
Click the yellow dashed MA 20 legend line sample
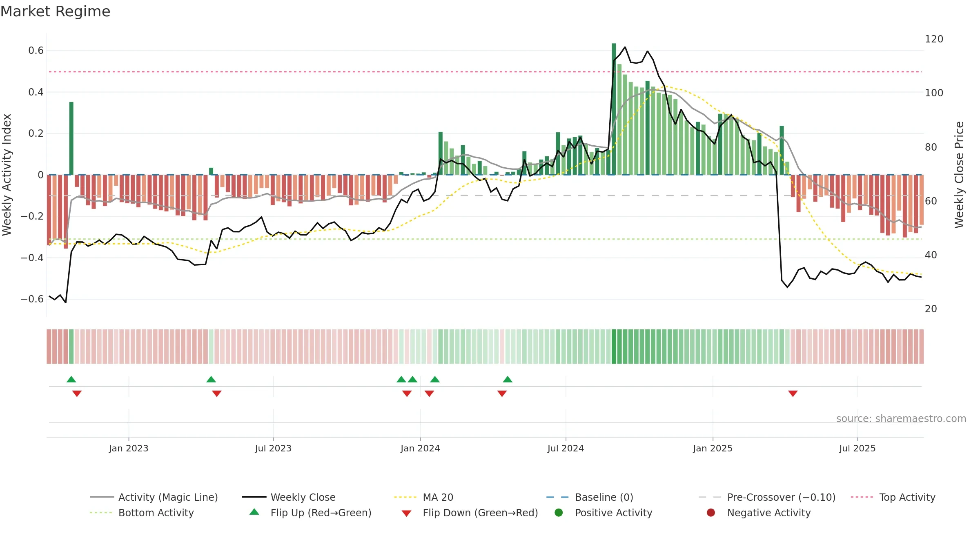pyautogui.click(x=405, y=497)
